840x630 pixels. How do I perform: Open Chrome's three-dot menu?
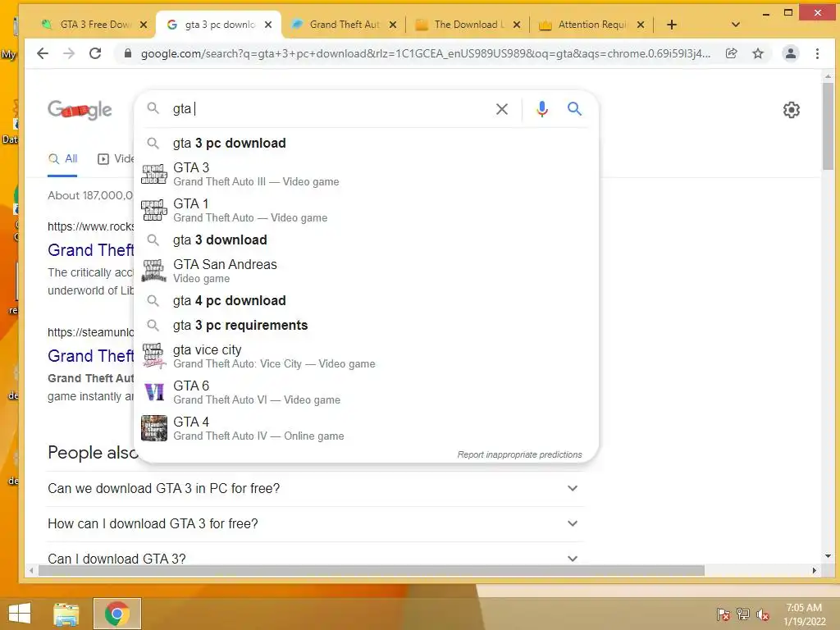point(817,53)
